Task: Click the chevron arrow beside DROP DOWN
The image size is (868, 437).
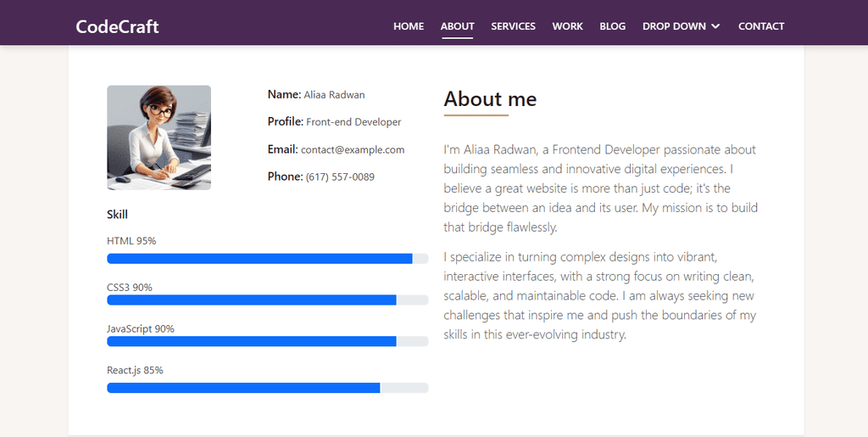Action: [715, 26]
